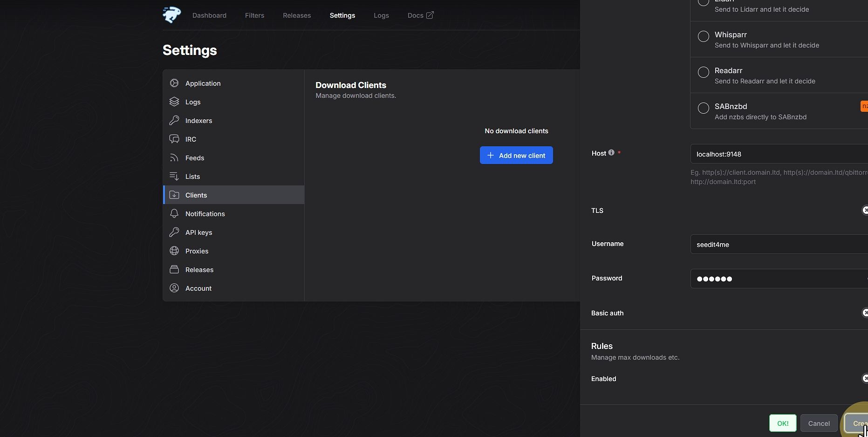
Task: Click the Application gear icon in sidebar
Action: 174,83
